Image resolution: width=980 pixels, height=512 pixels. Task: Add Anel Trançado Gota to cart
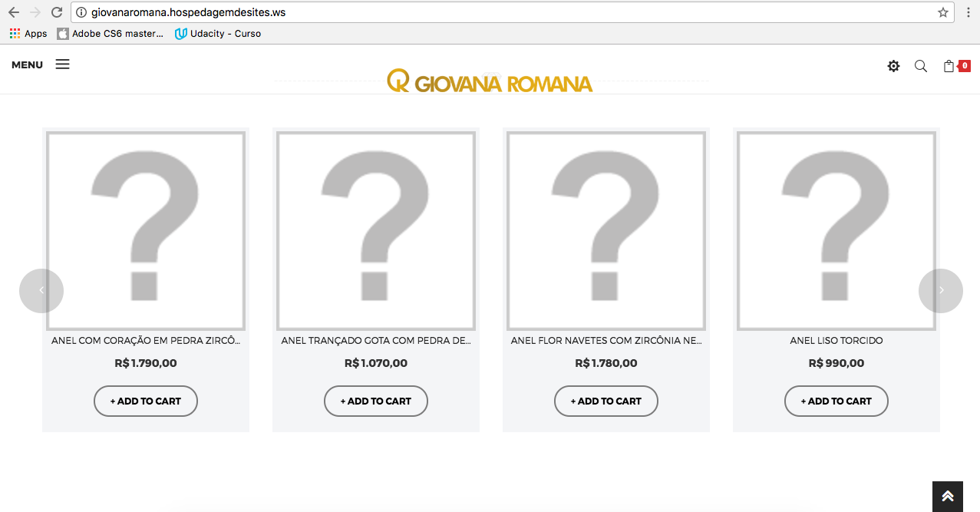pyautogui.click(x=376, y=401)
